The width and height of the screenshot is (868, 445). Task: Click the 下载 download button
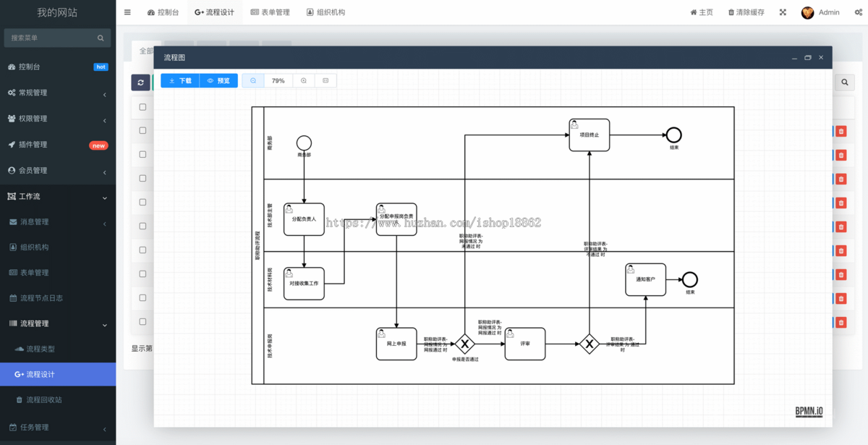[180, 81]
